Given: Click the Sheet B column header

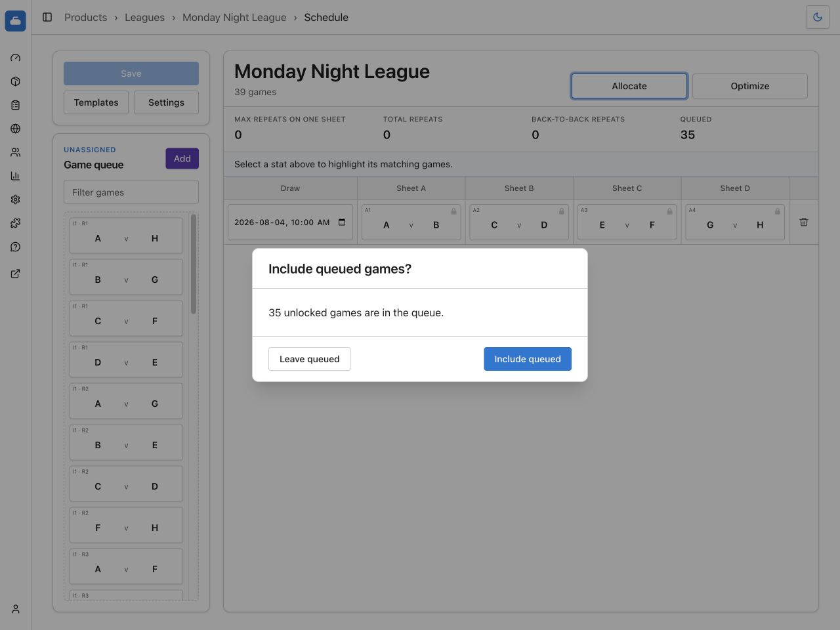Looking at the screenshot, I should coord(519,188).
